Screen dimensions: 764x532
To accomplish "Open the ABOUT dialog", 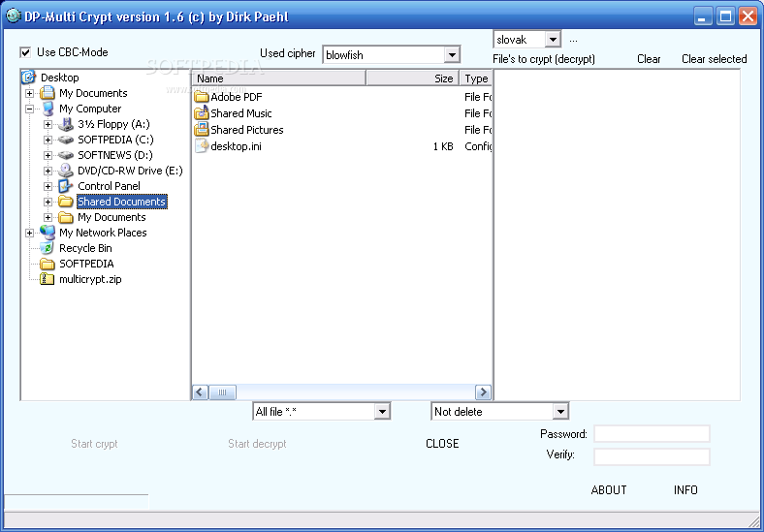I will 609,490.
